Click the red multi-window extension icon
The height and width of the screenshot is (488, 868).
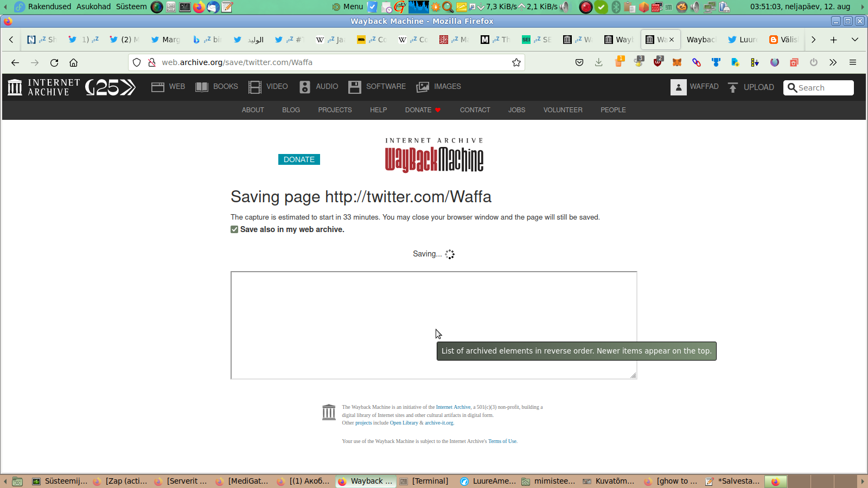point(794,62)
